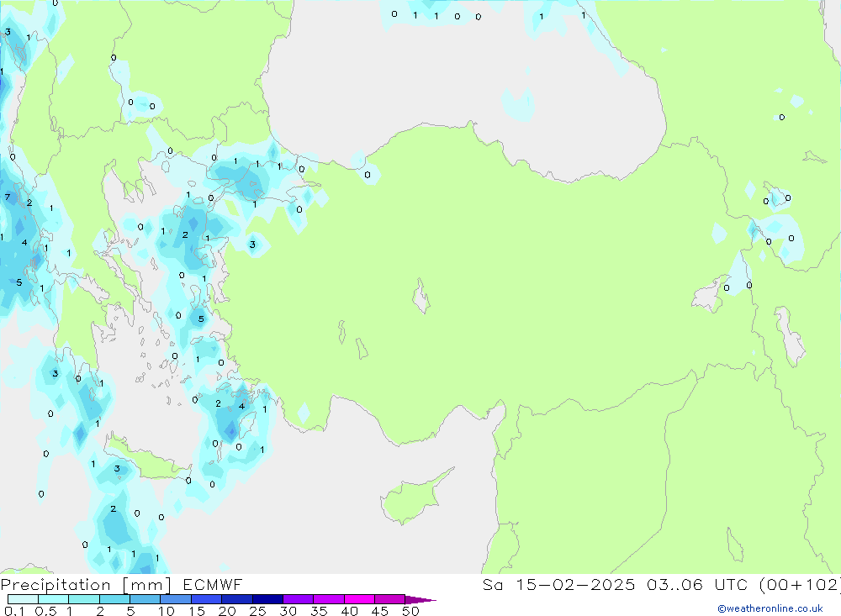Click legend tick label 50
This screenshot has width=841, height=616.
[x=410, y=611]
